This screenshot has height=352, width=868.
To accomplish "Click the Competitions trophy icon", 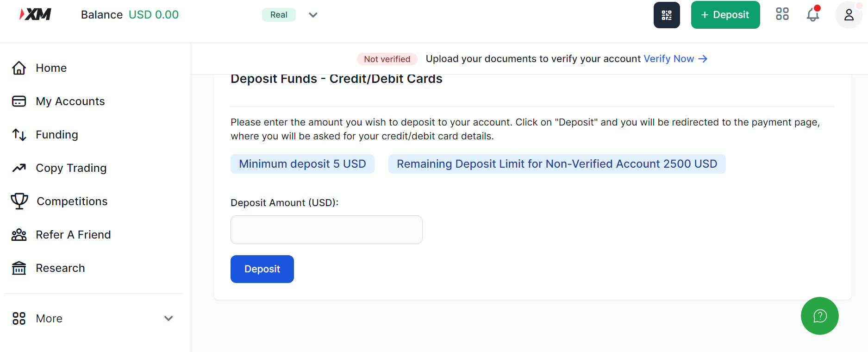I will (x=19, y=201).
